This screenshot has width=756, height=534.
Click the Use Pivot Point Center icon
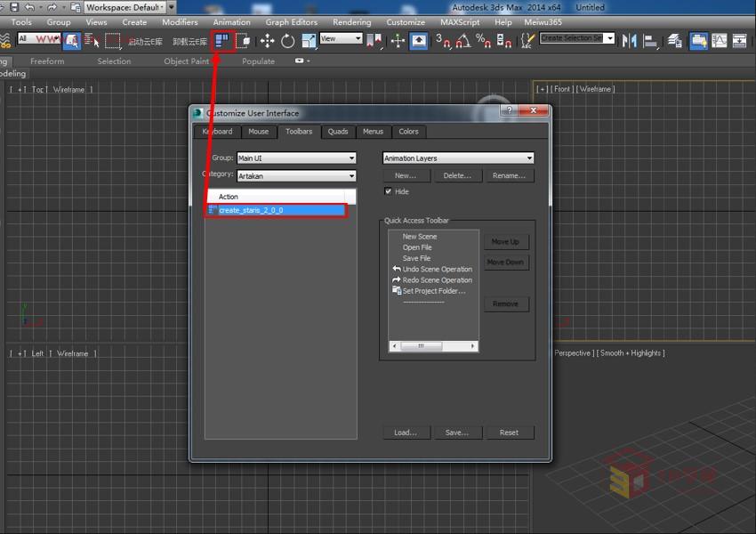[374, 41]
